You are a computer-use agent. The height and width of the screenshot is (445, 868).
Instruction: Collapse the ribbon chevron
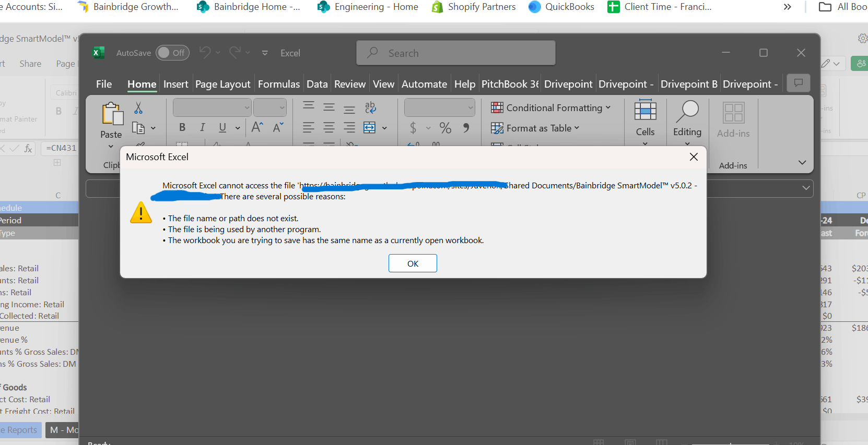point(802,162)
